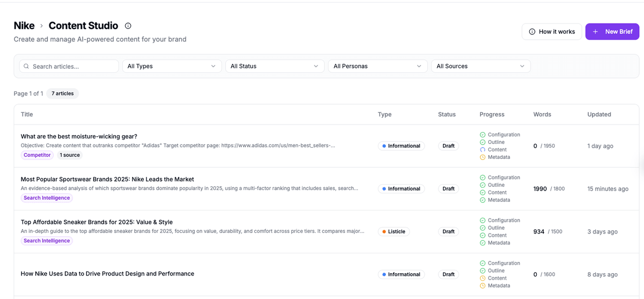Expand the All Status filter
644x299 pixels.
pos(274,66)
